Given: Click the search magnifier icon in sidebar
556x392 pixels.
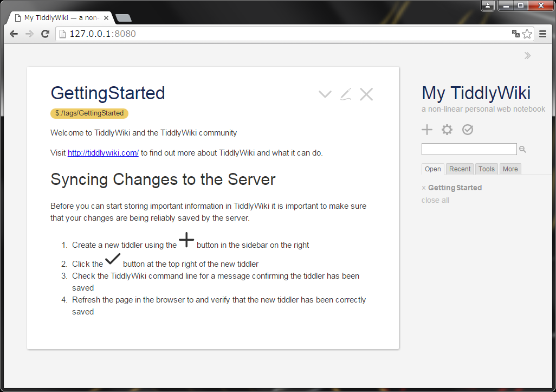Looking at the screenshot, I should click(x=522, y=149).
